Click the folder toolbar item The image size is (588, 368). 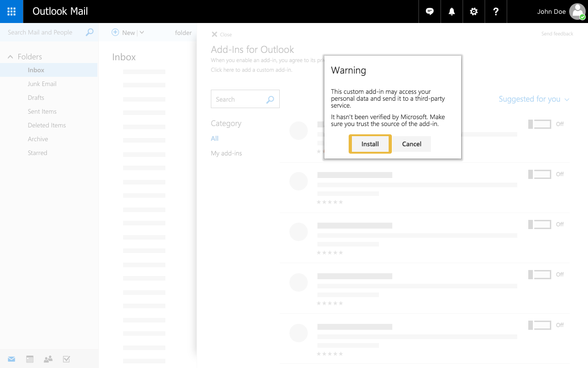(x=183, y=33)
